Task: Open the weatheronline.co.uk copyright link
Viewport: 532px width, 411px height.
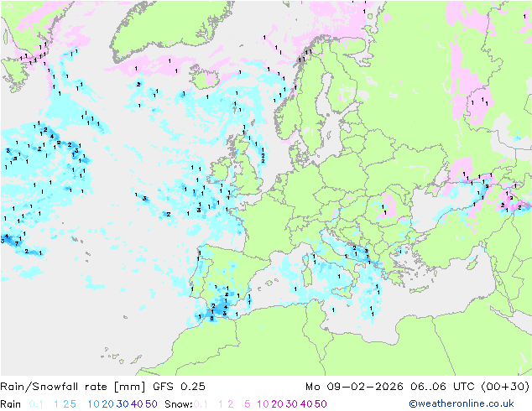Action: click(462, 403)
